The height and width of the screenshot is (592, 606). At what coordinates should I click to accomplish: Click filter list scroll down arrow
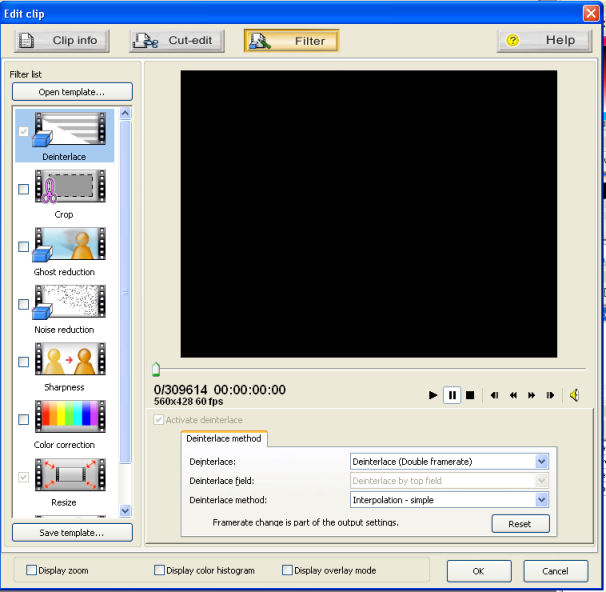[x=125, y=510]
